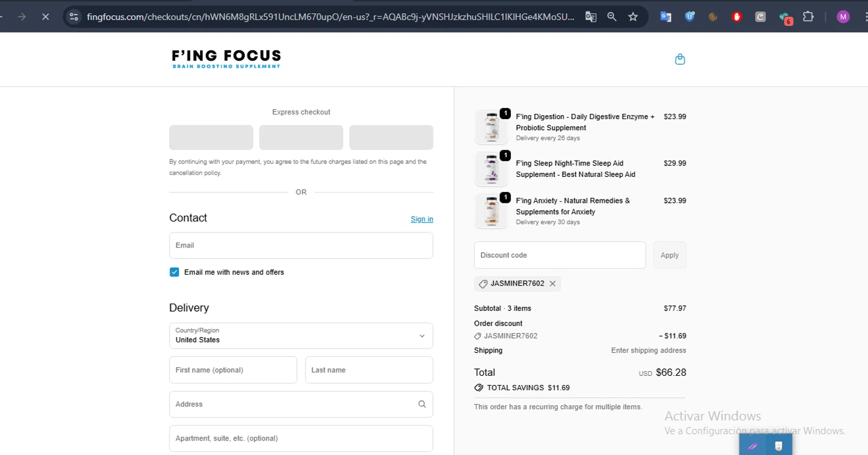868x455 pixels.
Task: Click the TOTAL SAVINGS $11.69 line
Action: point(522,388)
